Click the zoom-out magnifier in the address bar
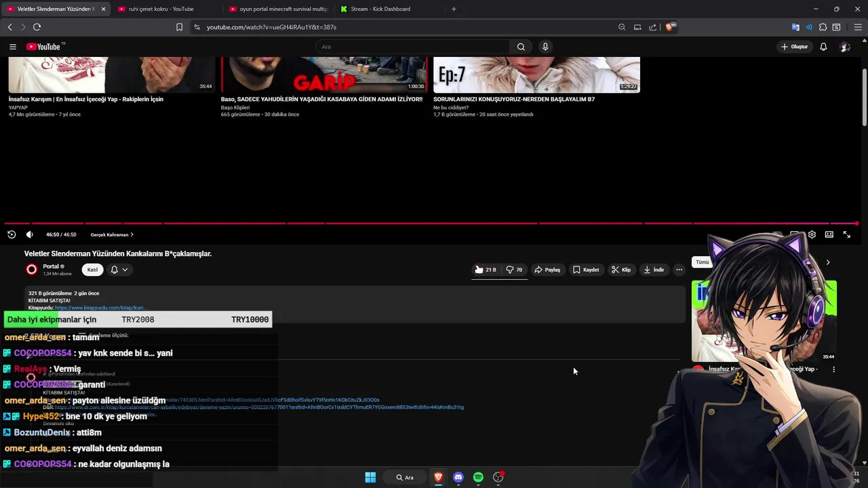Viewport: 868px width, 488px height. click(x=622, y=27)
